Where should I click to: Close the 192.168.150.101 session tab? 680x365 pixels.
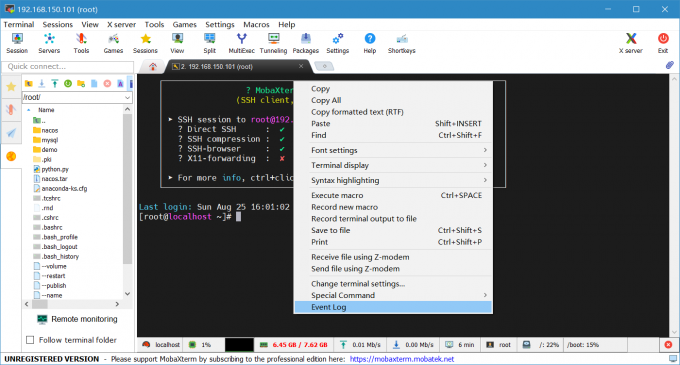(x=301, y=66)
